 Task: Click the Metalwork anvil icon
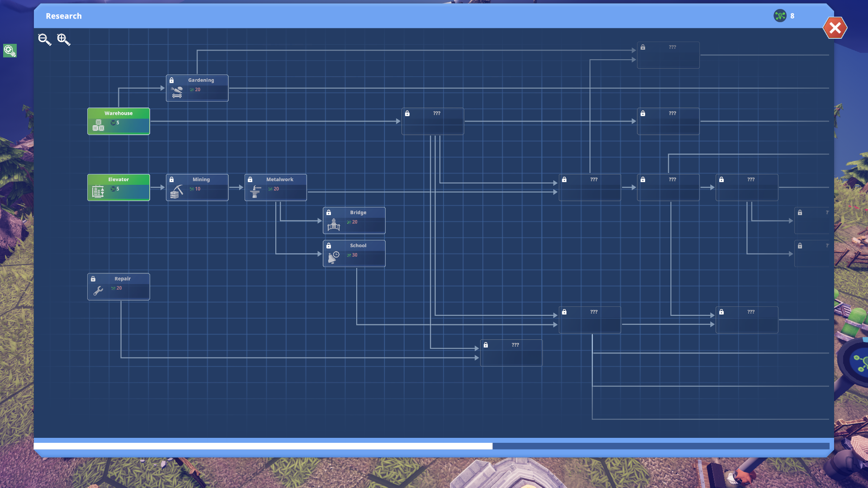[x=255, y=192]
